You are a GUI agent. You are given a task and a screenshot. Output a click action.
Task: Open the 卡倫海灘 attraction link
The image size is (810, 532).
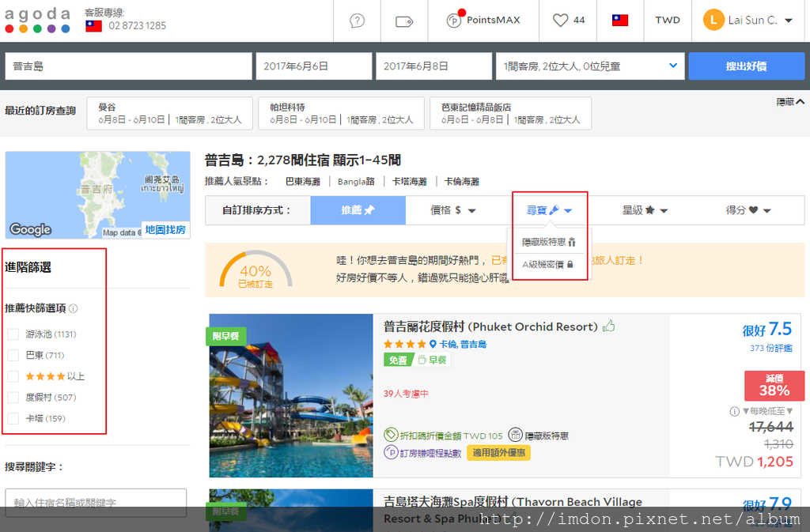click(x=462, y=182)
